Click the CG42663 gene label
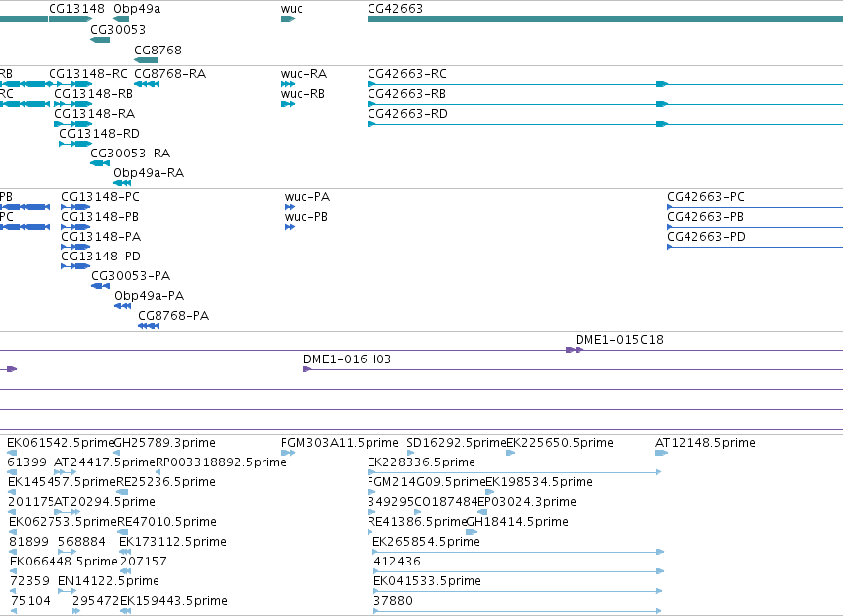The width and height of the screenshot is (843, 616). pos(395,9)
